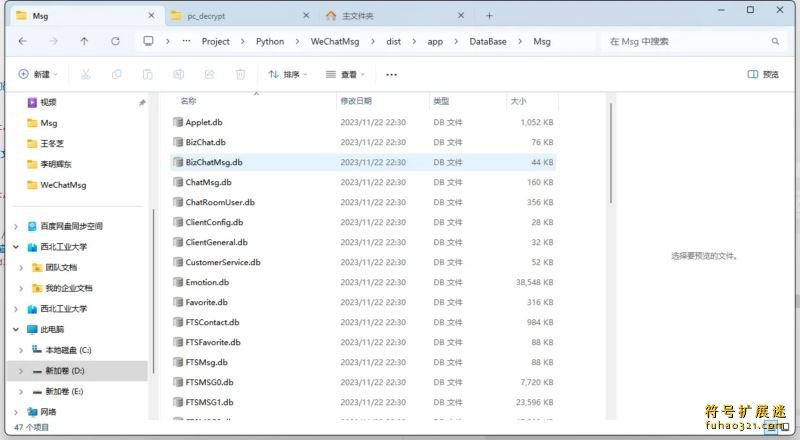800x440 pixels.
Task: Collapse the 此电脑 tree node
Action: 16,329
